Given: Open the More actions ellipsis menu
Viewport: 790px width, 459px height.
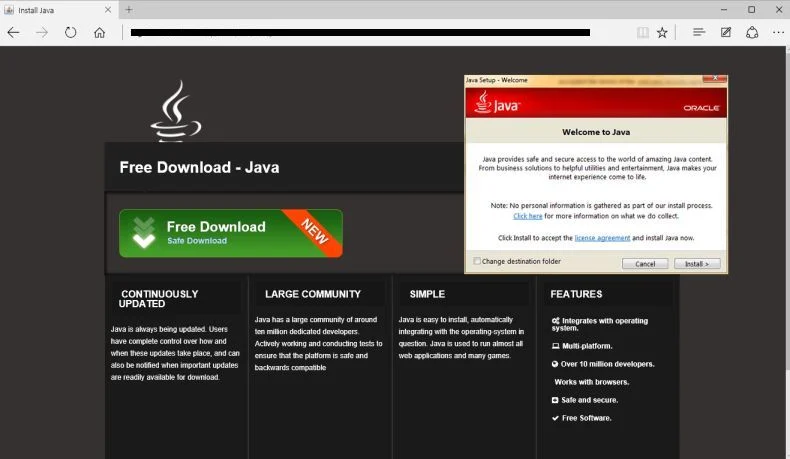Looking at the screenshot, I should (778, 32).
